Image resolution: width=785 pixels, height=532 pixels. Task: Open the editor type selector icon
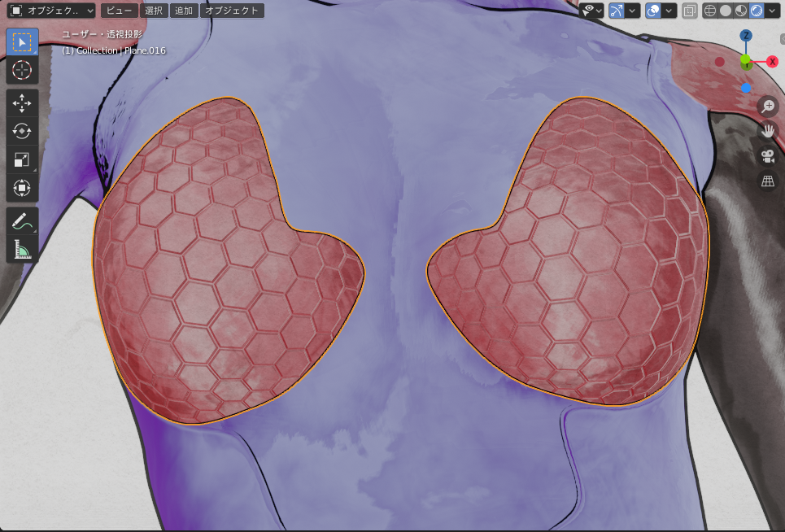[16, 11]
